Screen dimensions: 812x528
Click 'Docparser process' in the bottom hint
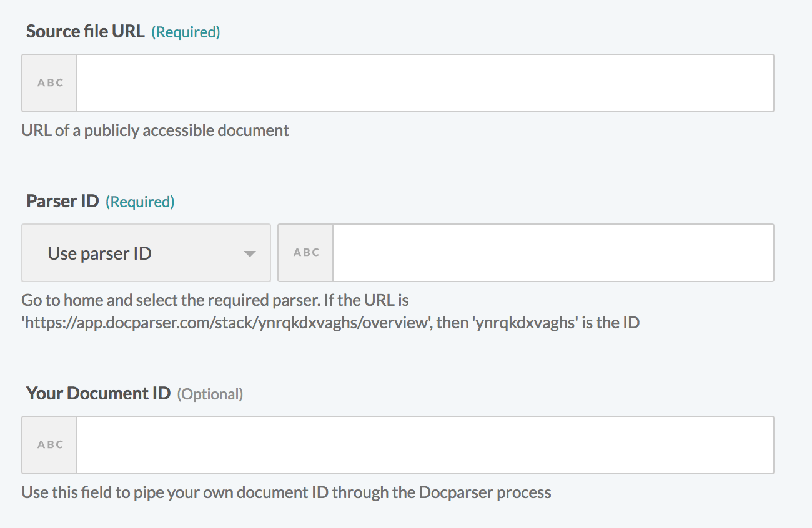tap(485, 492)
